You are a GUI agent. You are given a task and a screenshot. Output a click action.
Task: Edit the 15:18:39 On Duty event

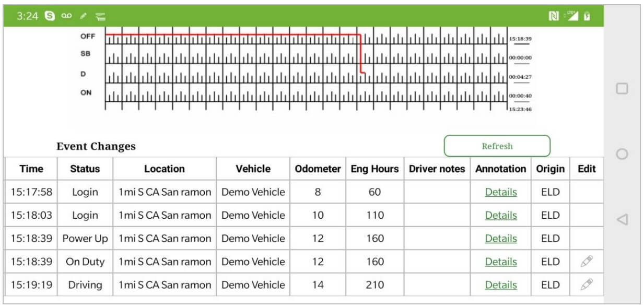point(587,261)
